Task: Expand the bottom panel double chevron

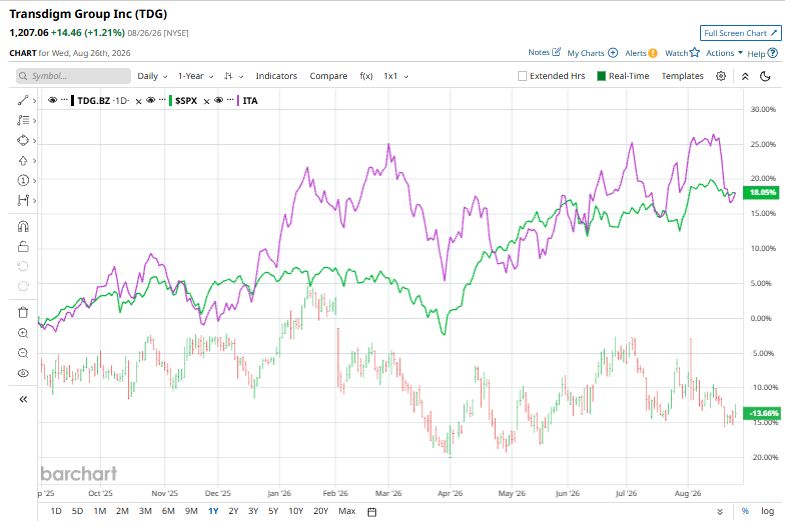Action: [719, 511]
